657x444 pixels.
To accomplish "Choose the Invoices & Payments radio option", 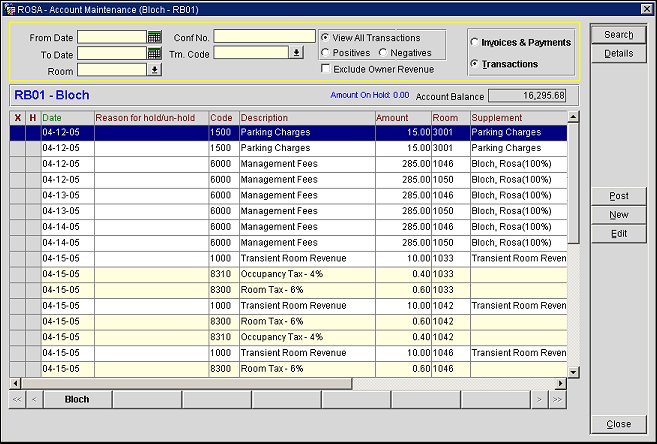I will point(475,43).
